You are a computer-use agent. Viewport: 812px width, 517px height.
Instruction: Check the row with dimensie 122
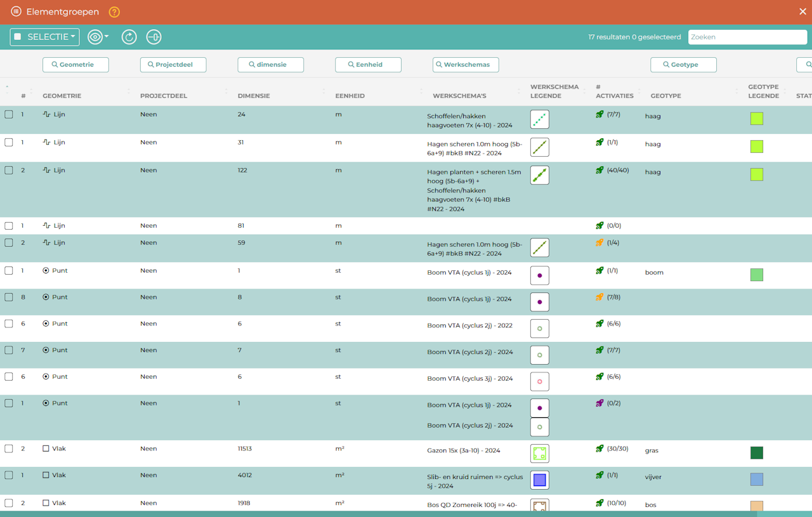click(x=9, y=170)
